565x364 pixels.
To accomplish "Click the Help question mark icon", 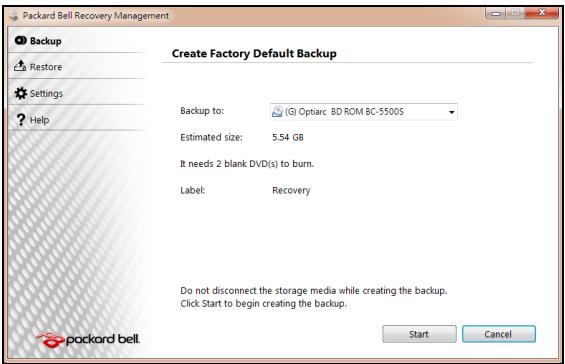I will pos(21,120).
